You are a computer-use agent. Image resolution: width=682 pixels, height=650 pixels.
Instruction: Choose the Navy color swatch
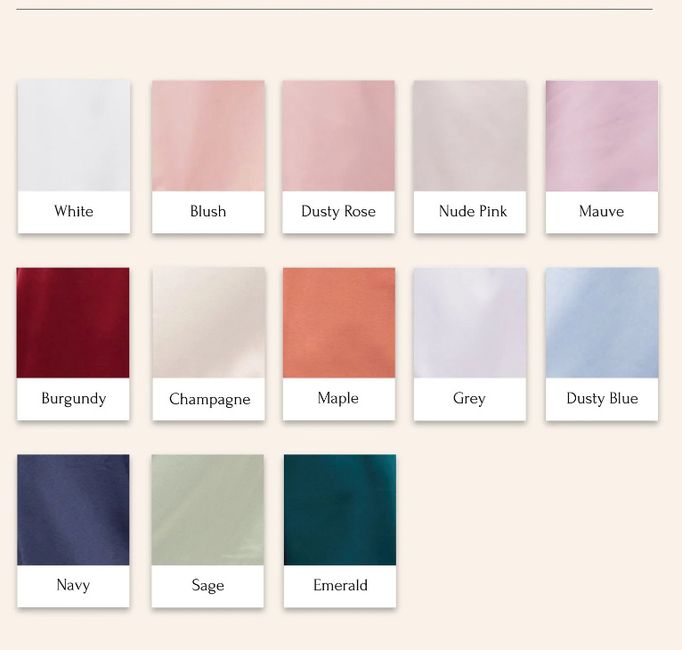click(x=73, y=531)
